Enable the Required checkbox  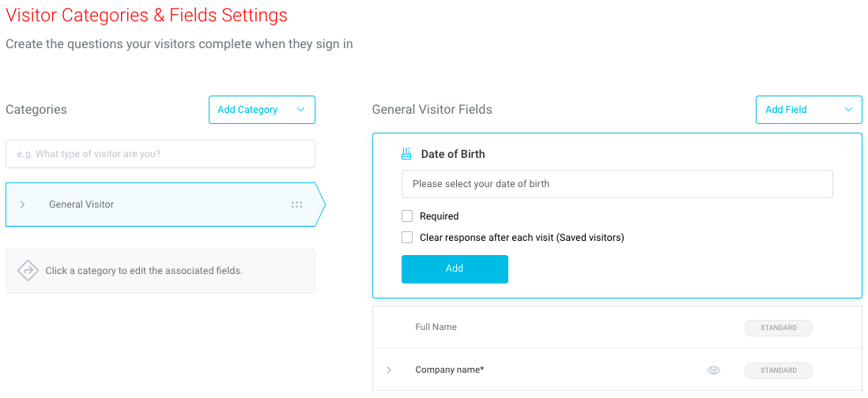coord(407,216)
